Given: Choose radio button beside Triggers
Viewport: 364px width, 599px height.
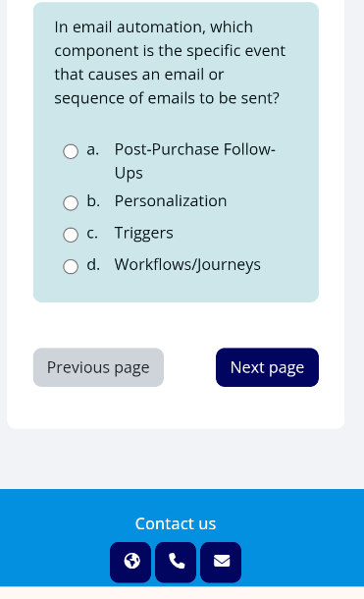Looking at the screenshot, I should (x=71, y=235).
